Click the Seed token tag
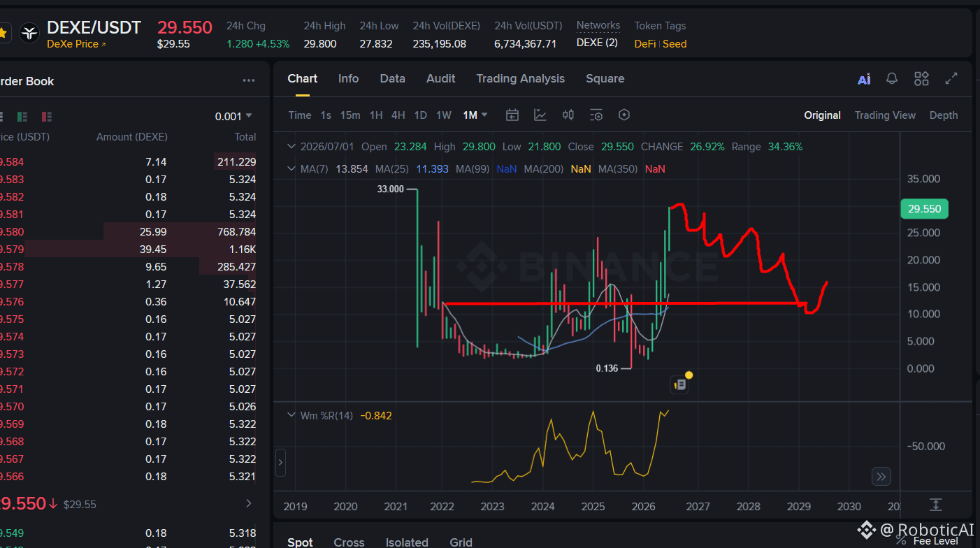This screenshot has height=548, width=980. click(x=675, y=44)
